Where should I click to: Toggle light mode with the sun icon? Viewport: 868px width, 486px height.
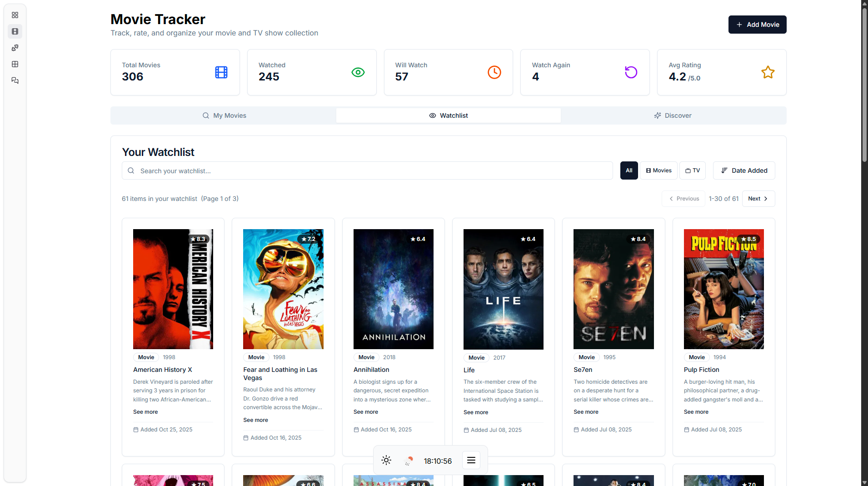click(386, 460)
